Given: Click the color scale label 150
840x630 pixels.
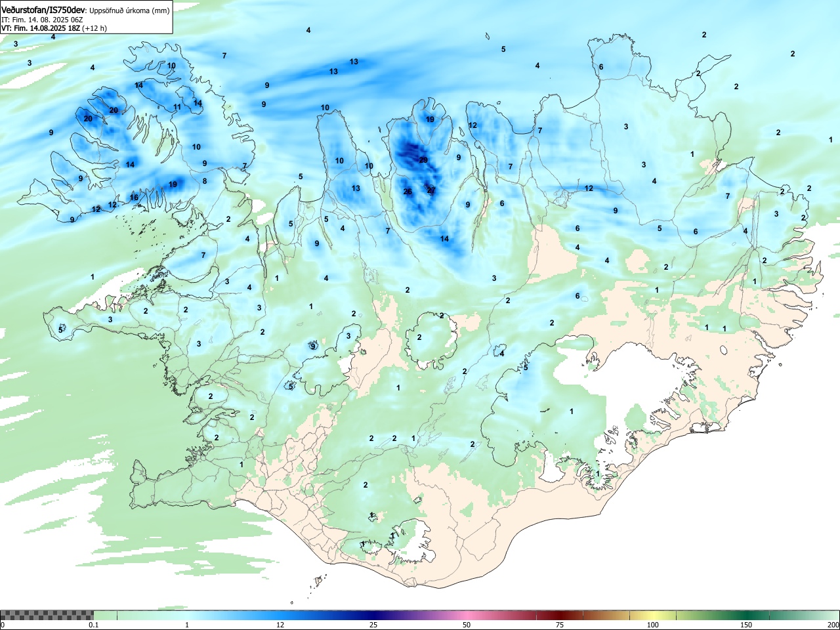Looking at the screenshot, I should 746,625.
